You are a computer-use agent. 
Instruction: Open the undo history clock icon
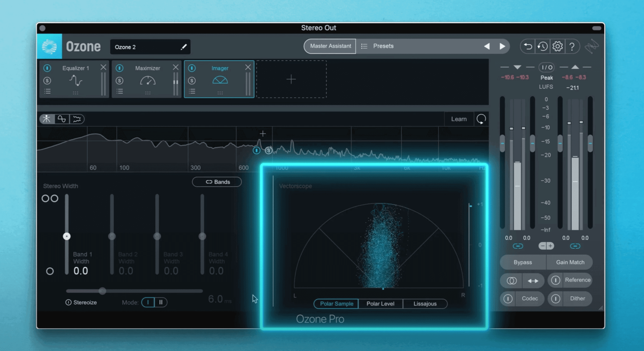coord(542,46)
